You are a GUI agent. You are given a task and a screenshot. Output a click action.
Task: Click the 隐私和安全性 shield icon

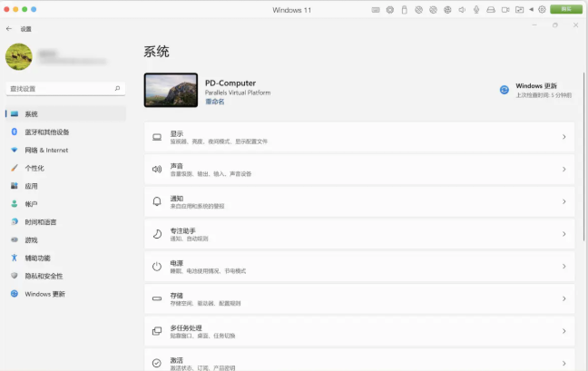15,276
